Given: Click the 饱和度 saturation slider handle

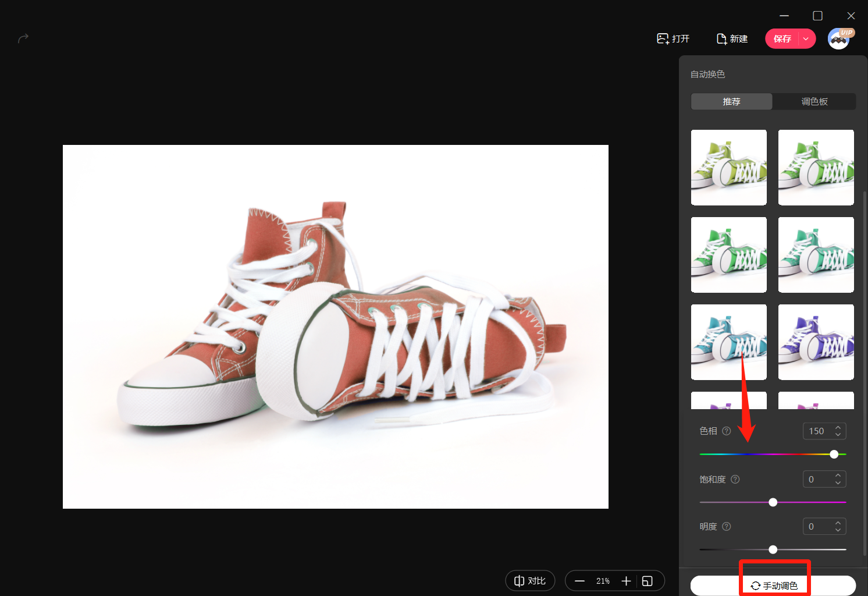Looking at the screenshot, I should [773, 502].
